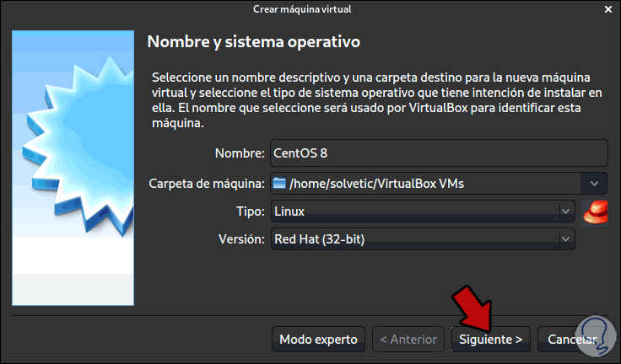The image size is (621, 364).
Task: Click the red arrow annotation graphic
Action: point(472,308)
